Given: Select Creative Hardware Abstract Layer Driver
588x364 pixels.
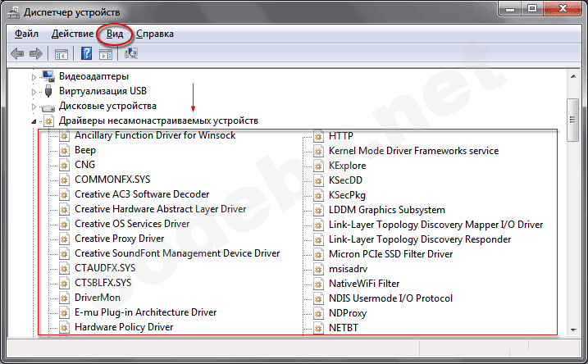Looking at the screenshot, I should (161, 209).
